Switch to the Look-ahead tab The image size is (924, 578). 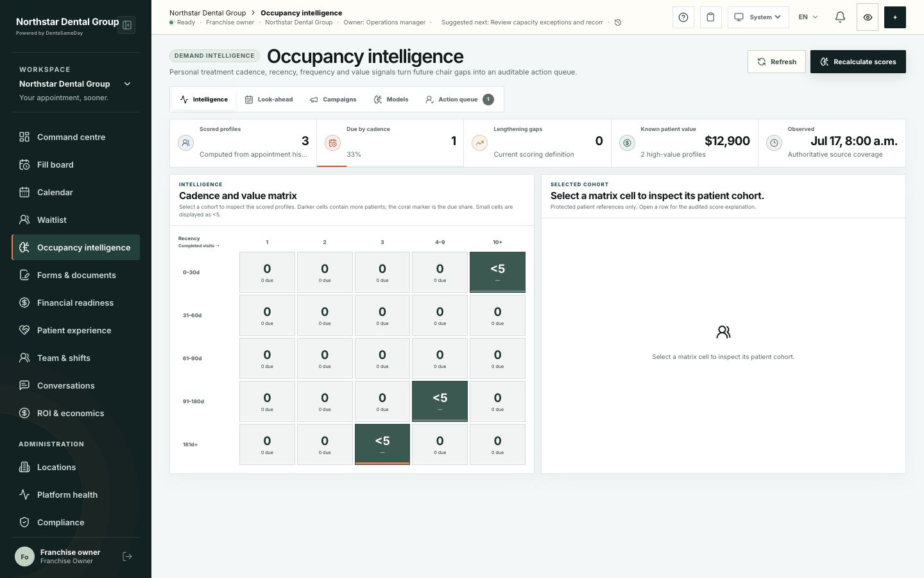[x=269, y=100]
